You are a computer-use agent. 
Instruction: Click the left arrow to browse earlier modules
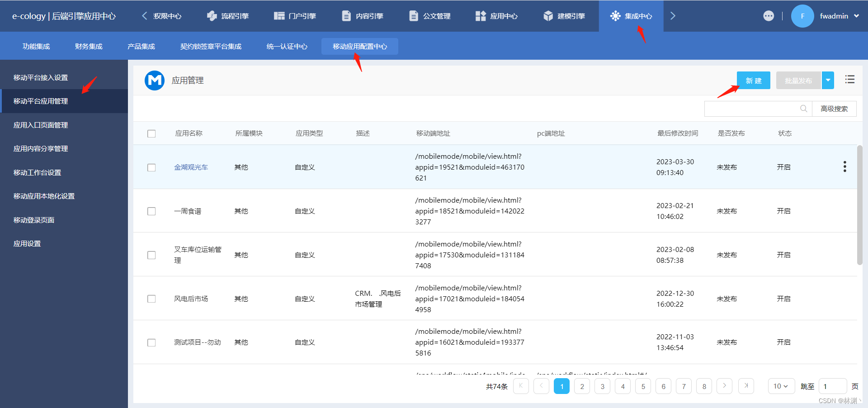(x=144, y=16)
